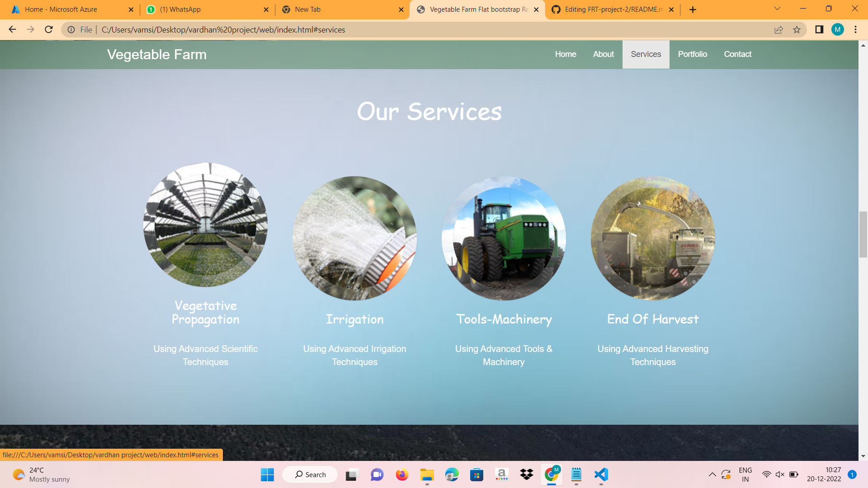Screen dimensions: 868x488
Task: Launch the Amazon app from the taskbar
Action: [502, 475]
